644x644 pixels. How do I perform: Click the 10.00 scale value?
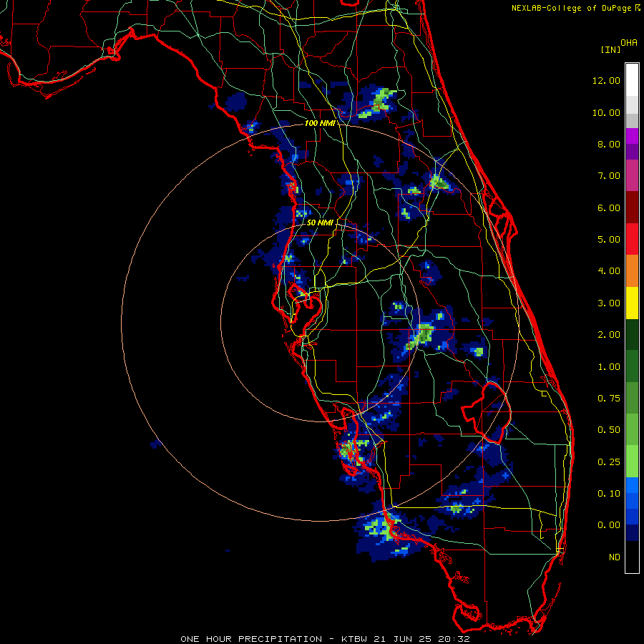tap(606, 112)
